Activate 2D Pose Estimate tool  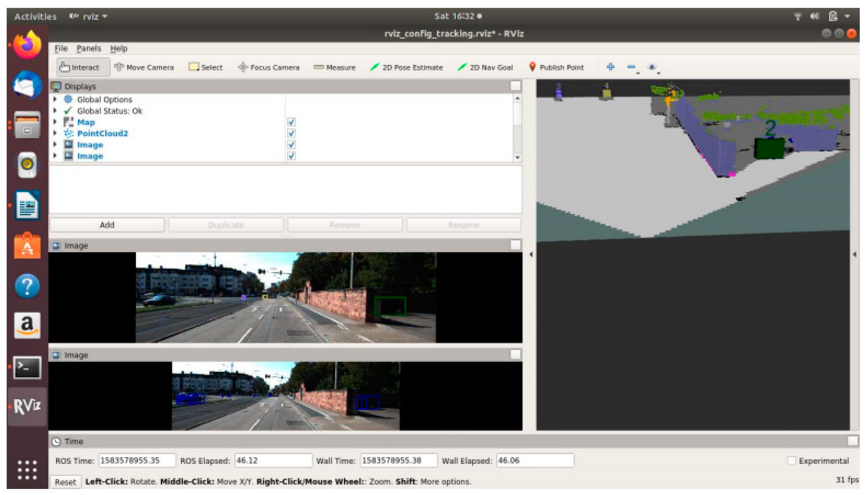click(407, 67)
